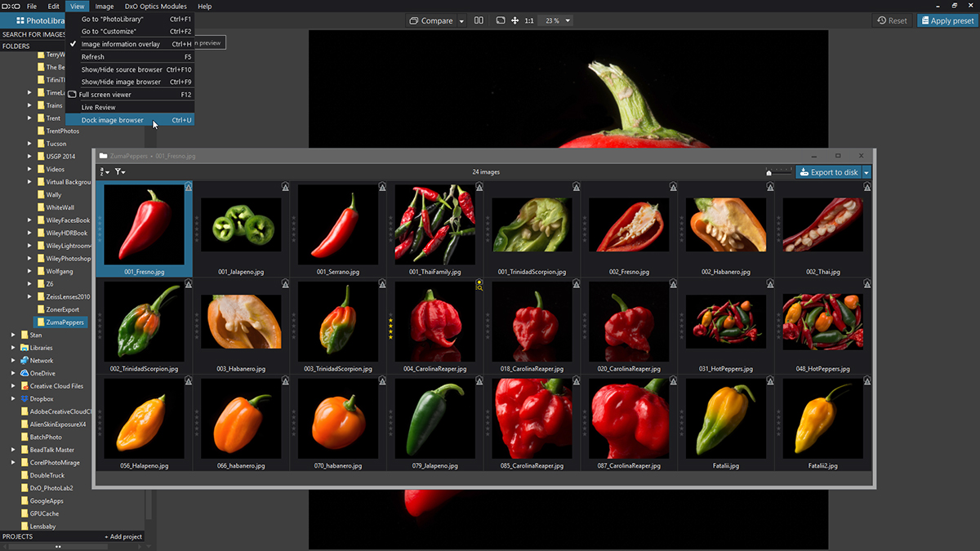This screenshot has height=551, width=980.
Task: Set zoom to 1:1
Action: pos(529,20)
